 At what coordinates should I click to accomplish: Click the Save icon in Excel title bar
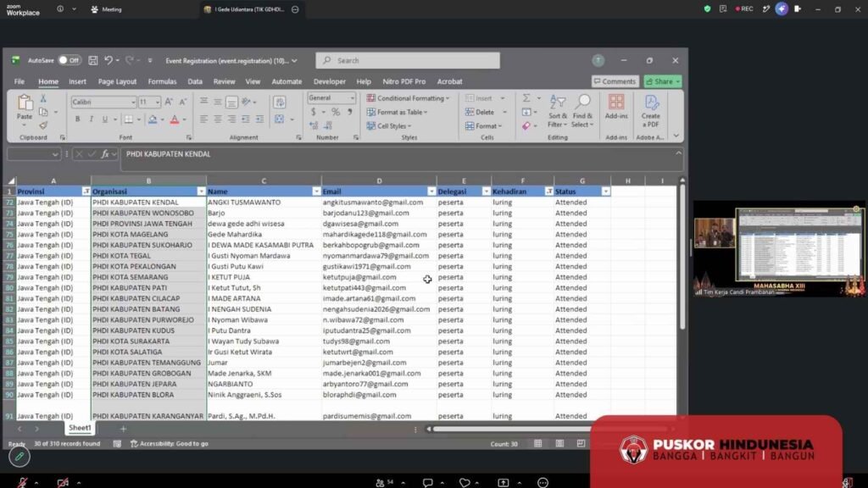point(93,60)
